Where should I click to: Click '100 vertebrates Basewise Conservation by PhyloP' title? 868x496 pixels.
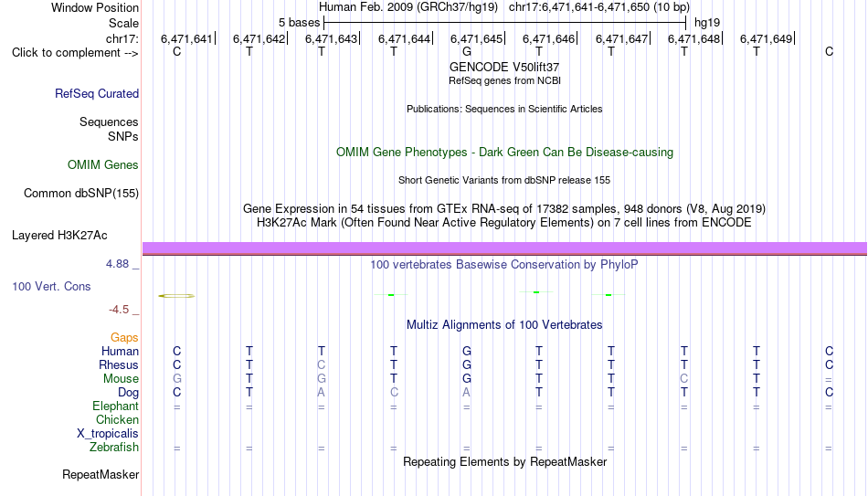[x=504, y=265]
